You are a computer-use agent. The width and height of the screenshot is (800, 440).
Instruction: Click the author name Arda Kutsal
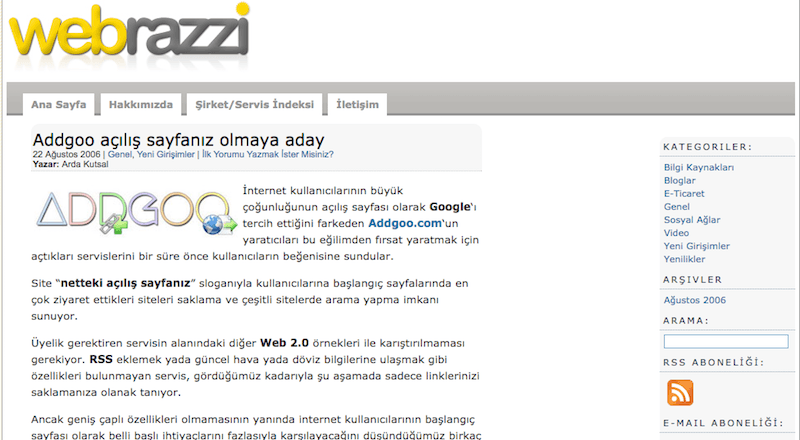[85, 164]
